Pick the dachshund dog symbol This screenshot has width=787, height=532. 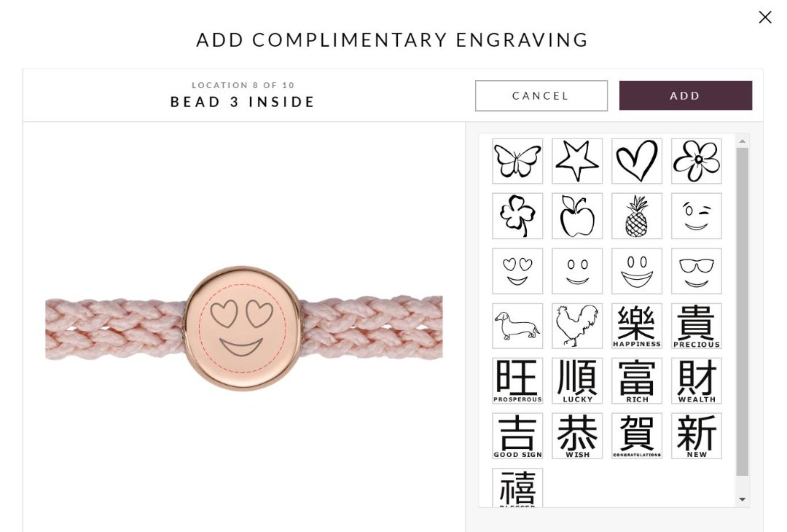(517, 326)
